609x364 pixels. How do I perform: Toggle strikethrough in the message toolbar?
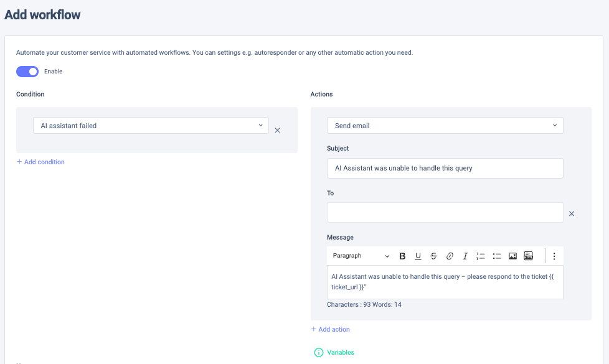point(433,256)
